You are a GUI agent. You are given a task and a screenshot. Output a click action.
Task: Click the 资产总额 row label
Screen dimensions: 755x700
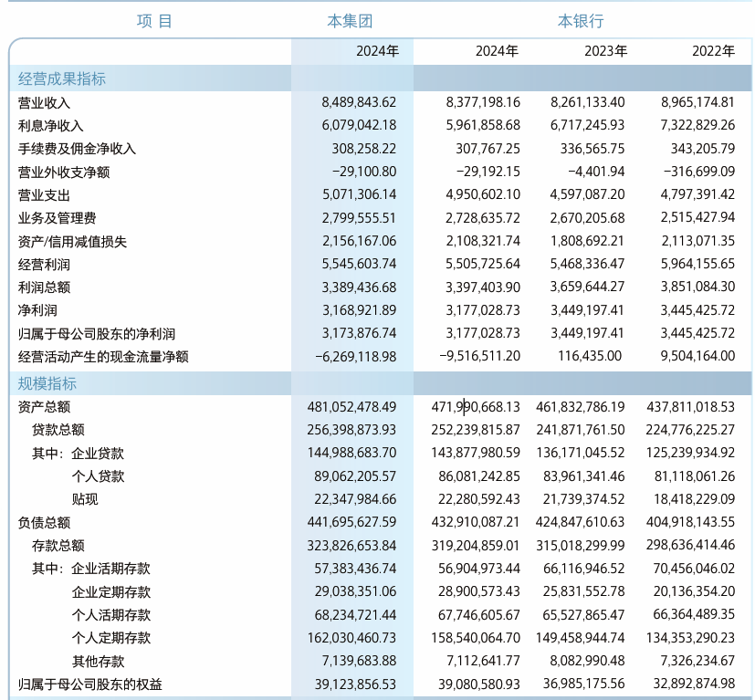coord(45,407)
